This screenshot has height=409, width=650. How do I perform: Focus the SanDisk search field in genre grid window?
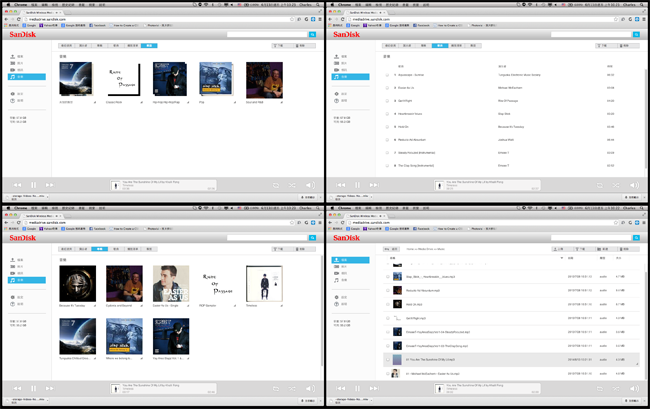click(x=267, y=34)
